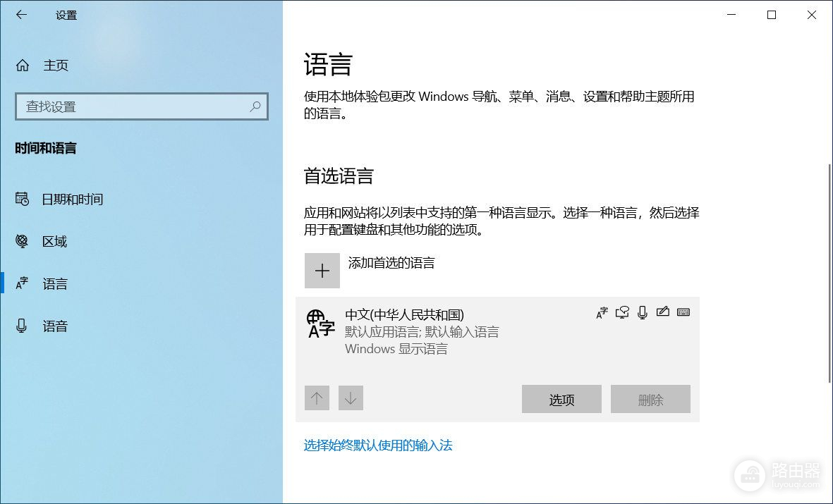Click the 默认应用语言; 默认输入语言 text
Viewport: 833px width, 504px height.
coord(422,332)
